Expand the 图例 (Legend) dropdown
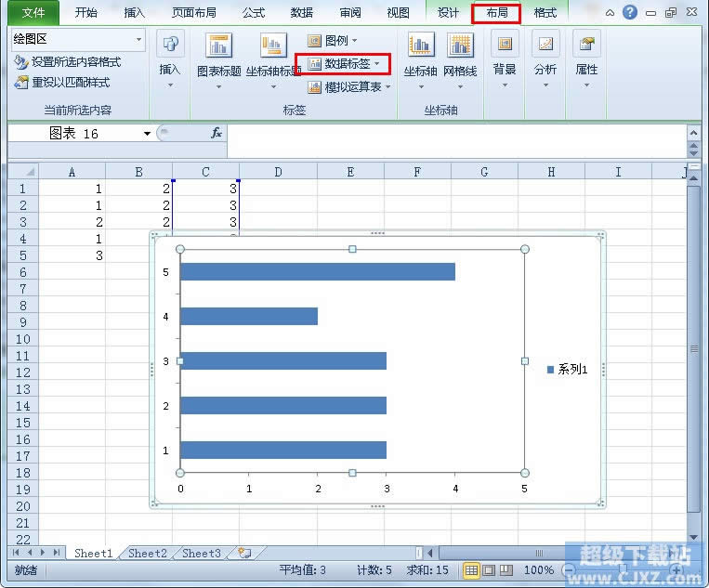 [x=333, y=41]
